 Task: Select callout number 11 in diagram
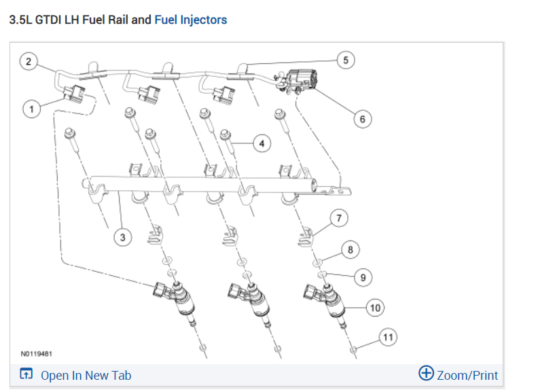387,337
